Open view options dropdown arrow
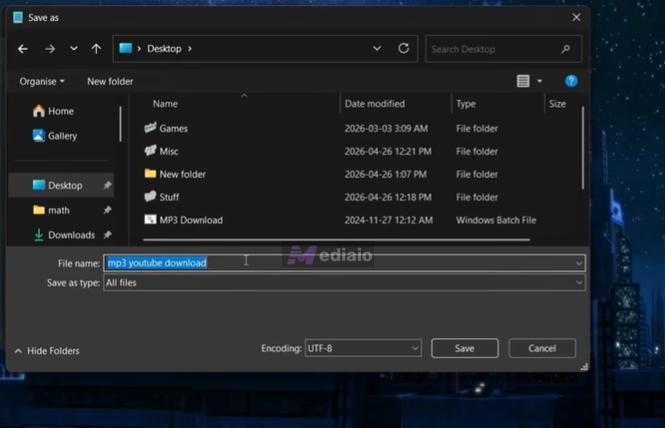Screen dimensions: 665x428 539,81
